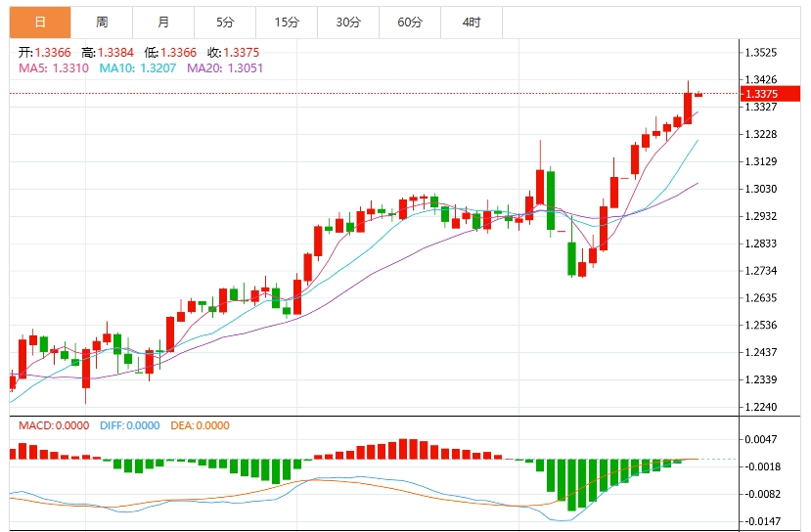Open the 60分 timeframe tab

pyautogui.click(x=410, y=22)
